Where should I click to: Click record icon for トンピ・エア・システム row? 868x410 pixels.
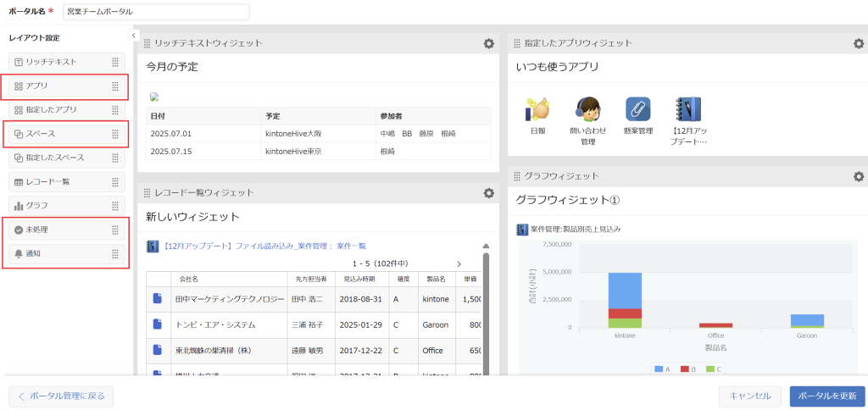156,324
